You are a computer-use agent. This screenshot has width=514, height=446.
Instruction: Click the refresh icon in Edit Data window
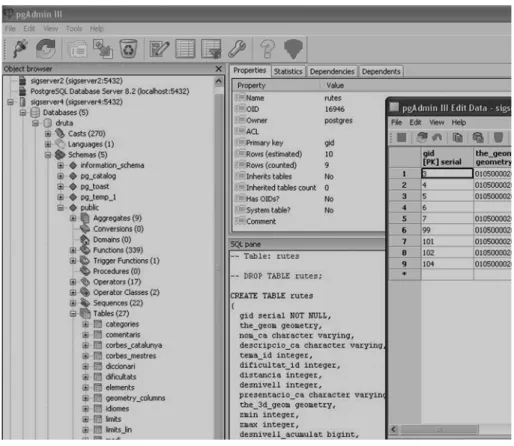click(x=422, y=137)
